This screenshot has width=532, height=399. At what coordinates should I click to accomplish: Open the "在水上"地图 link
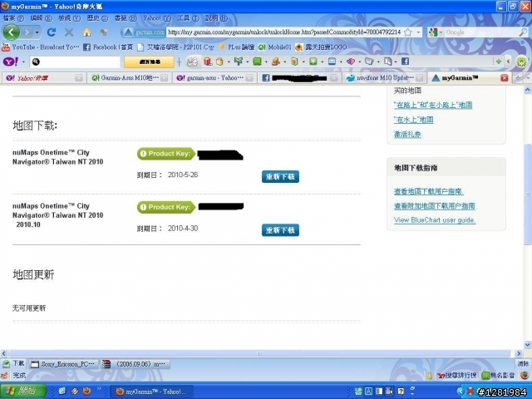pyautogui.click(x=413, y=120)
